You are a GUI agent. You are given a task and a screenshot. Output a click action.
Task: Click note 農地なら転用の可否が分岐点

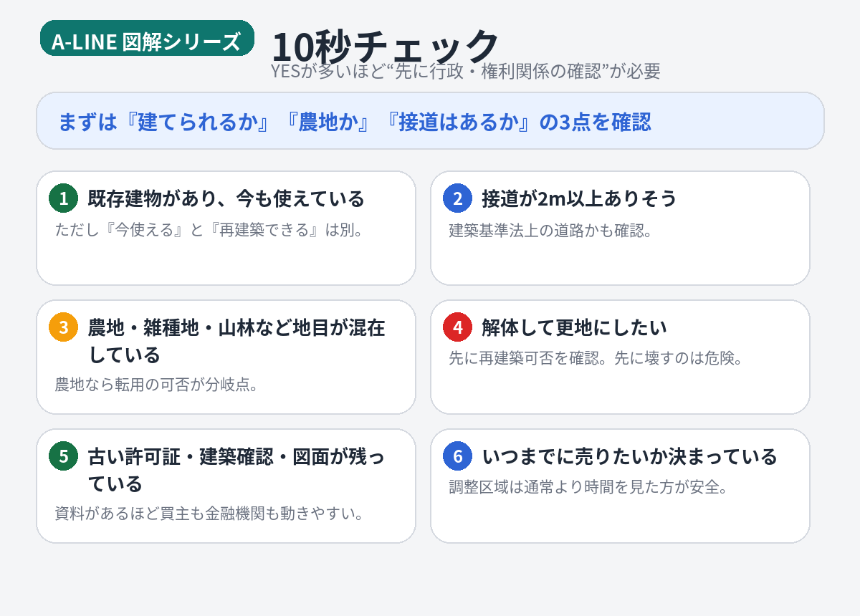tap(156, 385)
